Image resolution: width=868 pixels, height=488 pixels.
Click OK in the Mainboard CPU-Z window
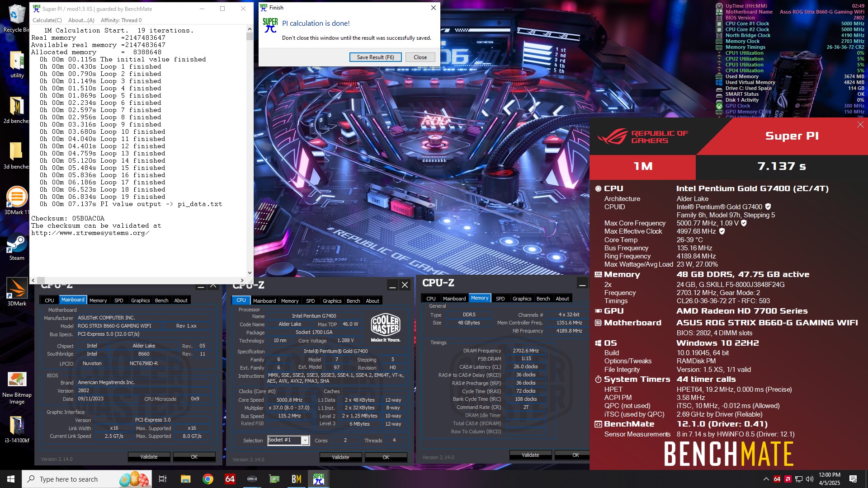point(194,457)
